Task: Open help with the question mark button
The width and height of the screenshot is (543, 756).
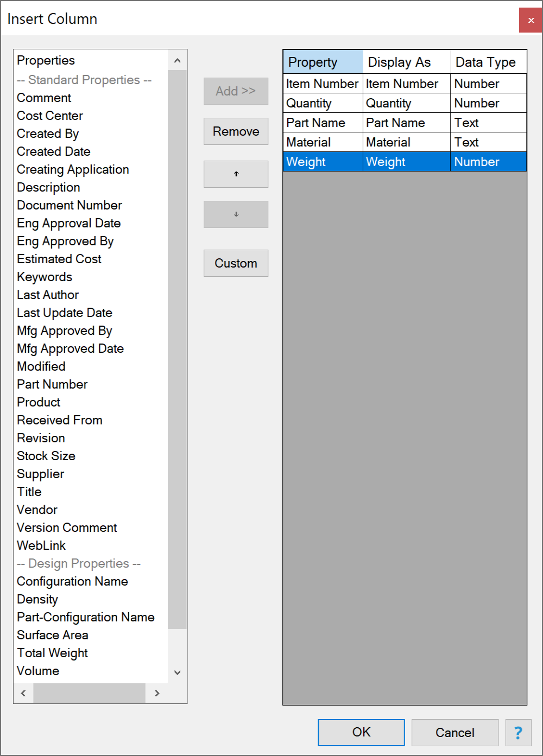Action: coord(518,733)
